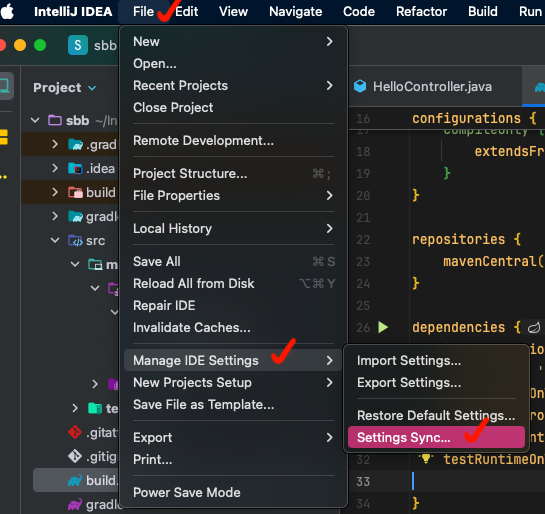The image size is (545, 514).
Task: Click line number 22 in gutter
Action: pos(363,239)
